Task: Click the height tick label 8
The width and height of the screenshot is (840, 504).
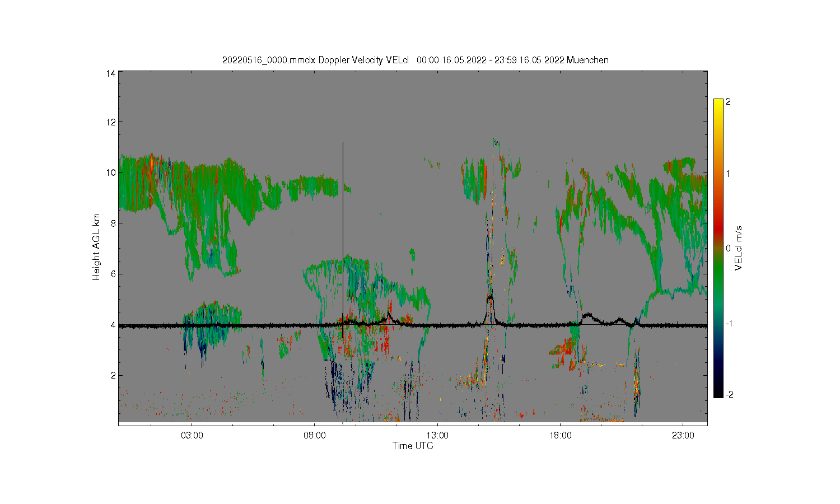Action: point(113,223)
